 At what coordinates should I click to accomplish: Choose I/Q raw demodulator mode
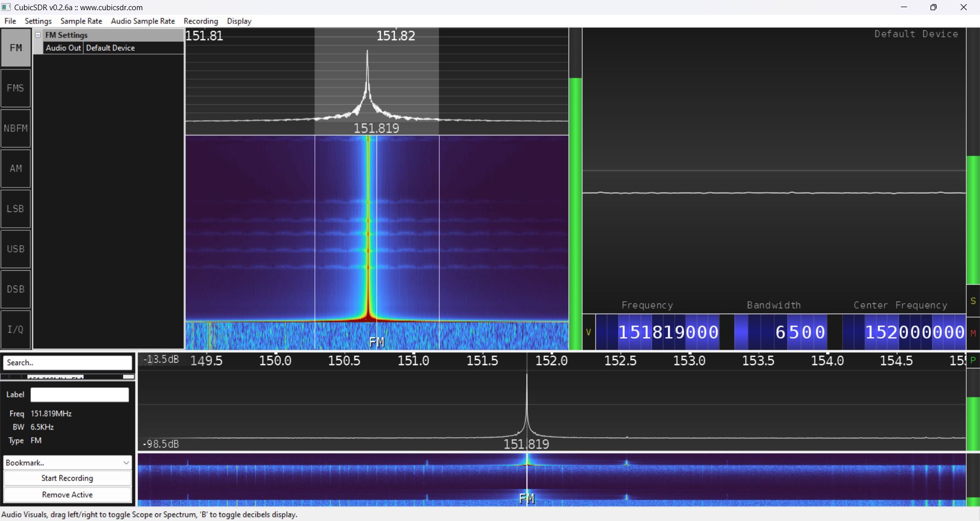coord(16,329)
